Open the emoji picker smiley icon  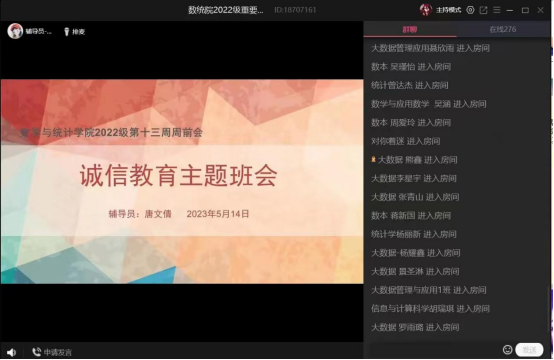point(507,349)
